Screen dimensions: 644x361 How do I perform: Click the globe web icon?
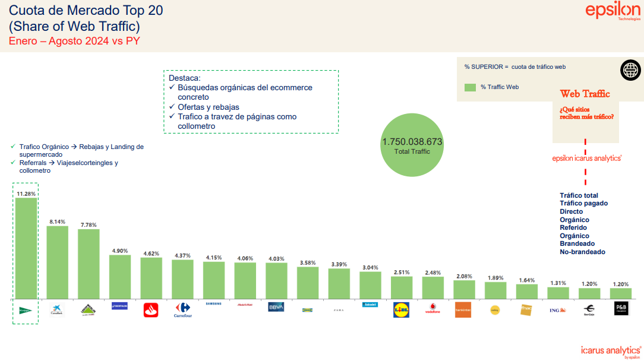630,70
